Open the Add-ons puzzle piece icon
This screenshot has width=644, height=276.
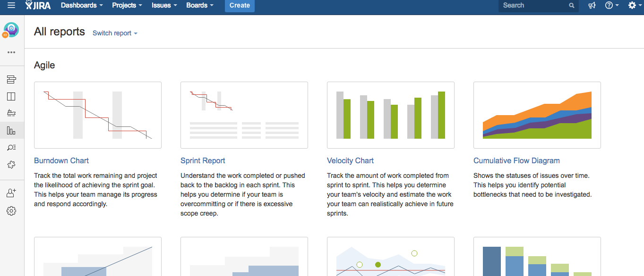tap(11, 165)
